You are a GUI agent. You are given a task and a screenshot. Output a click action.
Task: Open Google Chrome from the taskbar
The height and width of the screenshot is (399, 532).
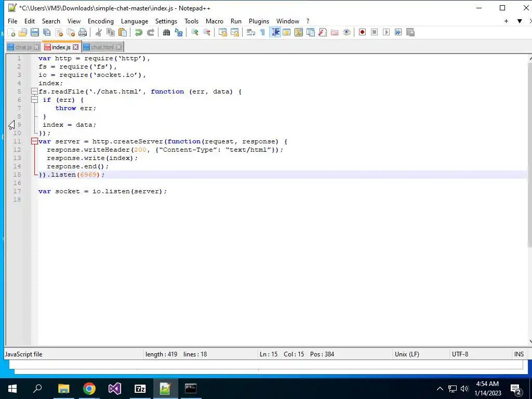89,389
